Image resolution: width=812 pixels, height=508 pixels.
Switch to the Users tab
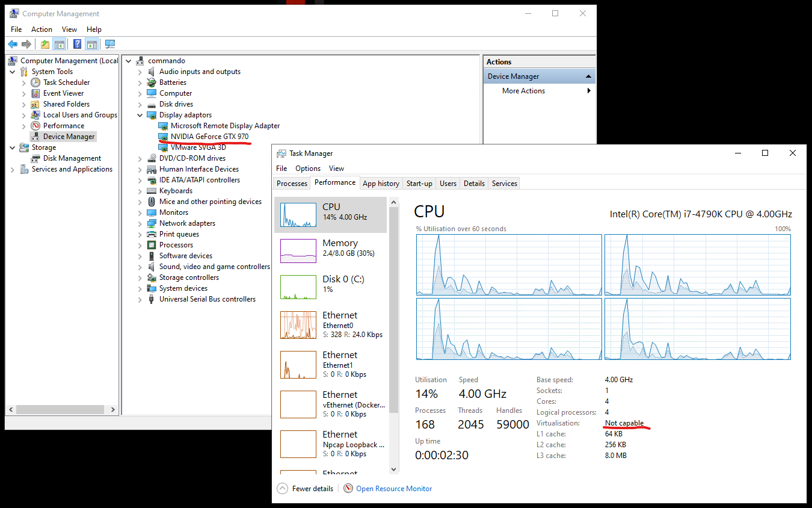[448, 184]
